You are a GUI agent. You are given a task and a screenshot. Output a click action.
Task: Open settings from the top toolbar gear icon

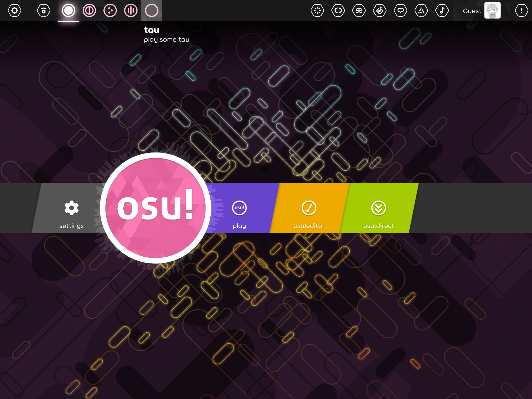click(x=15, y=10)
